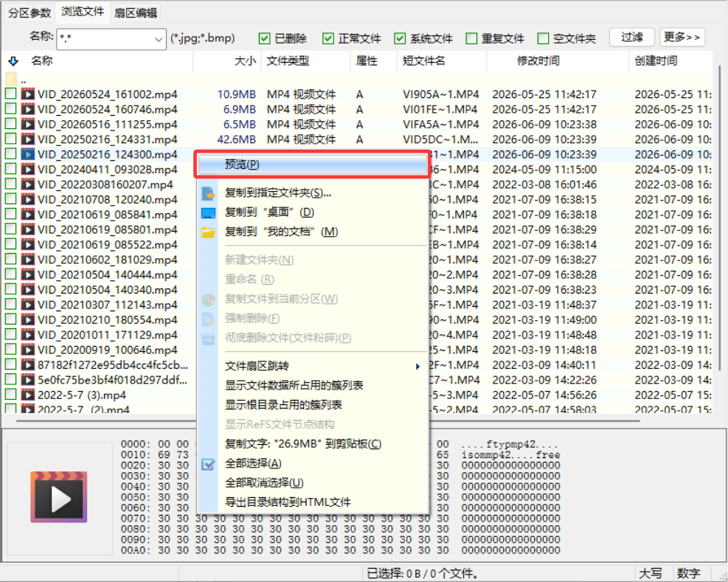Screen dimensions: 728x582
Task: Choose 复制到"我的文档"(M) menu item
Action: [x=311, y=232]
